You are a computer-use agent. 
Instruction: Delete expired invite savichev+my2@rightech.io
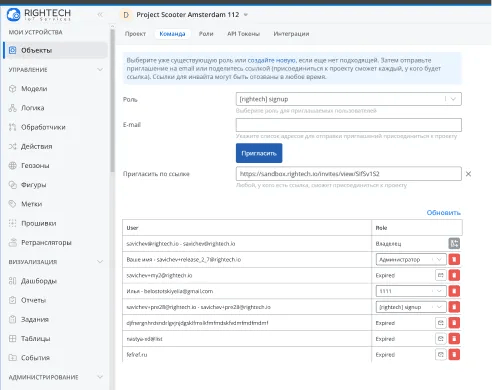click(x=454, y=275)
